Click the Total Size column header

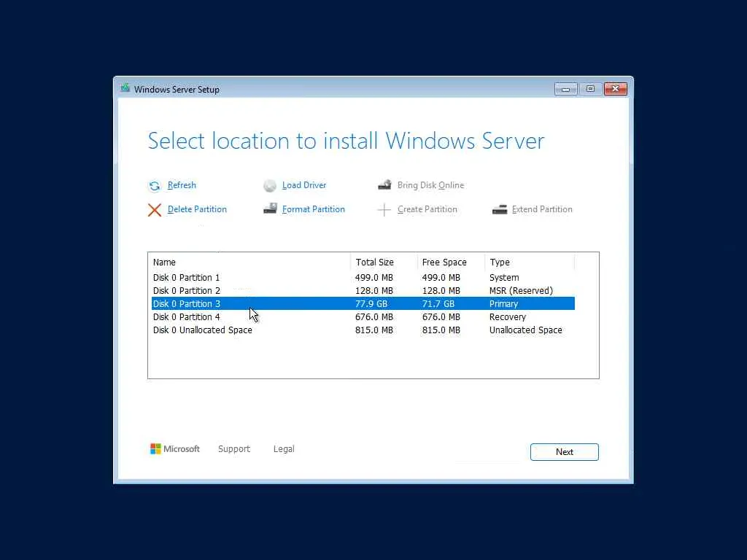pos(384,262)
